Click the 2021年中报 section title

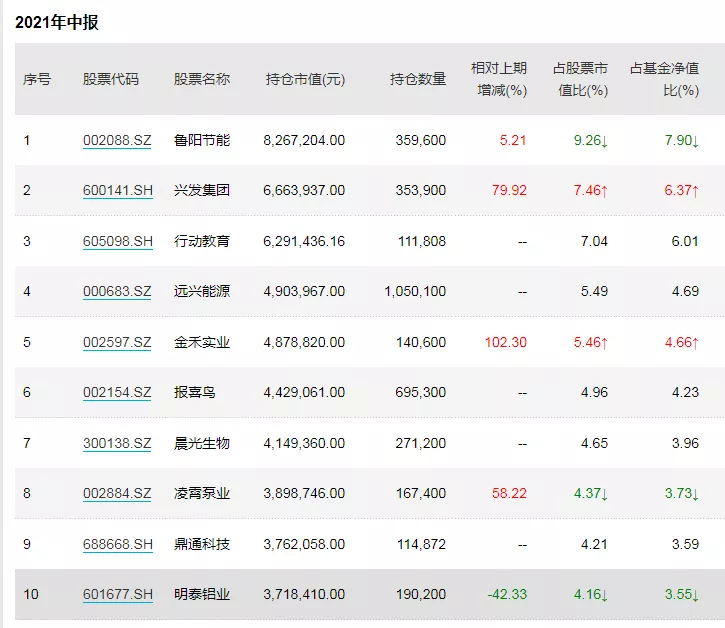click(57, 22)
